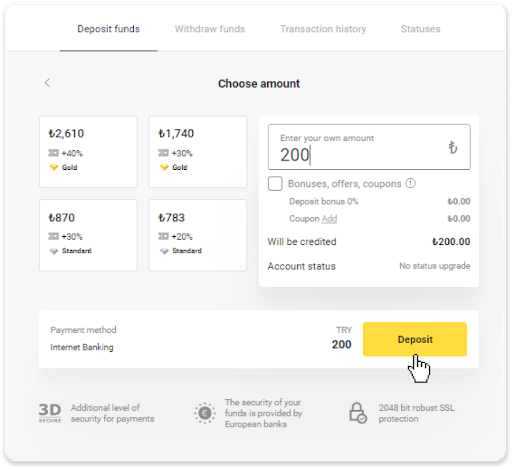
Task: Choose the ₺870 Standard amount card
Action: click(x=88, y=235)
